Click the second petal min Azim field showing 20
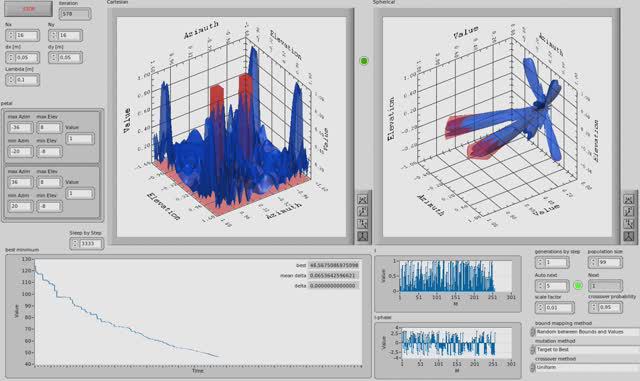The width and height of the screenshot is (640, 381). pos(20,206)
